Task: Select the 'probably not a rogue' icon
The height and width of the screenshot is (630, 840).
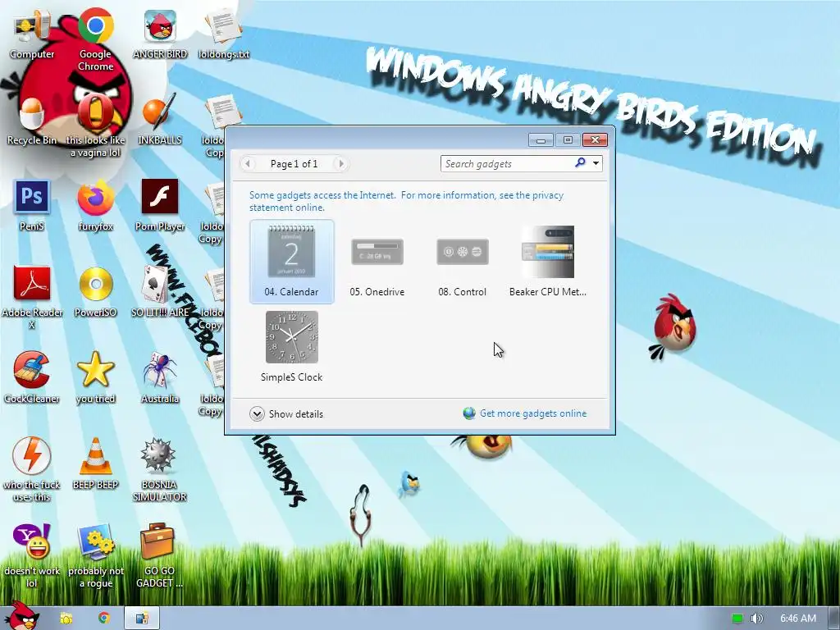Action: point(95,556)
